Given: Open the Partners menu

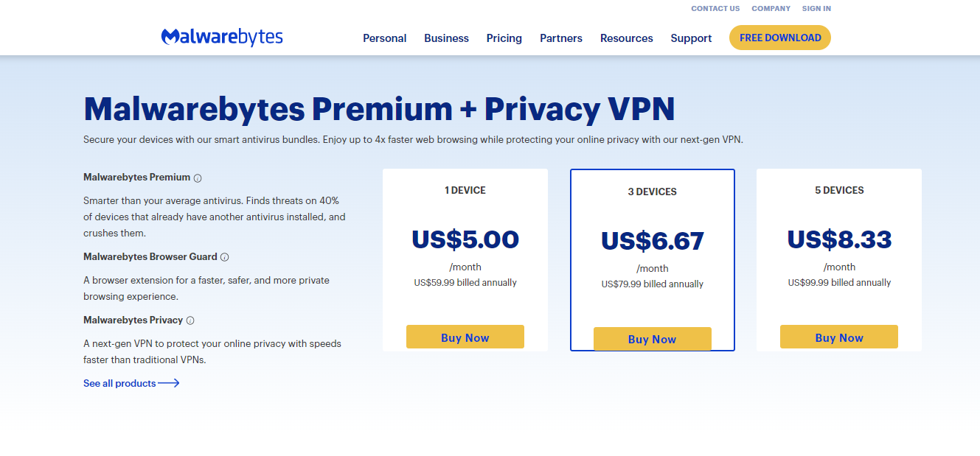Looking at the screenshot, I should [x=561, y=38].
